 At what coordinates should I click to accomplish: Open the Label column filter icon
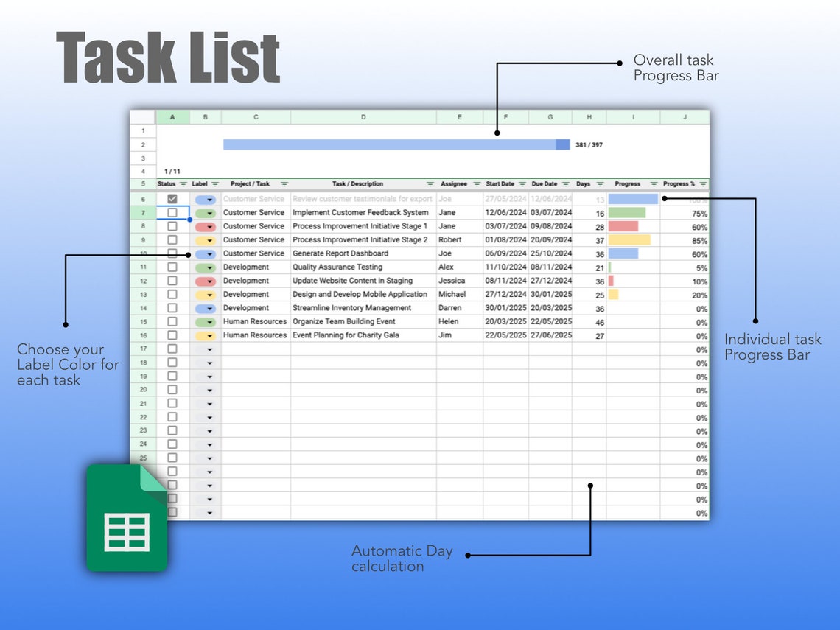pyautogui.click(x=215, y=184)
